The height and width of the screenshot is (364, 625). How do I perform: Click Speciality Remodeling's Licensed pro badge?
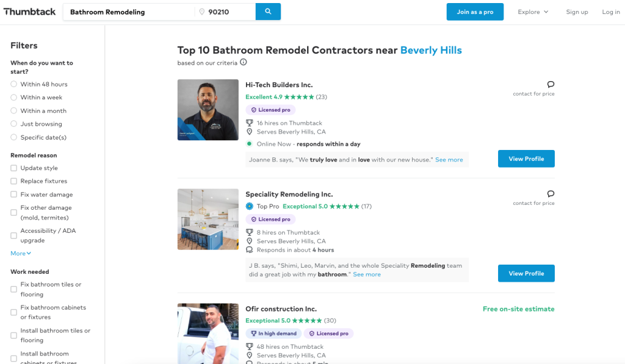(270, 219)
